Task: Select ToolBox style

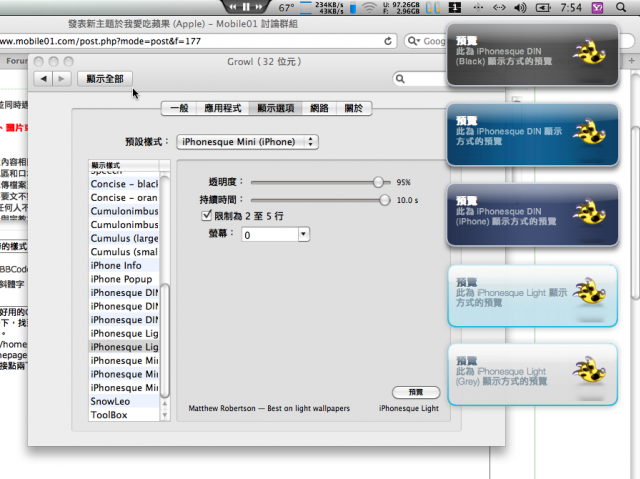Action: point(124,415)
